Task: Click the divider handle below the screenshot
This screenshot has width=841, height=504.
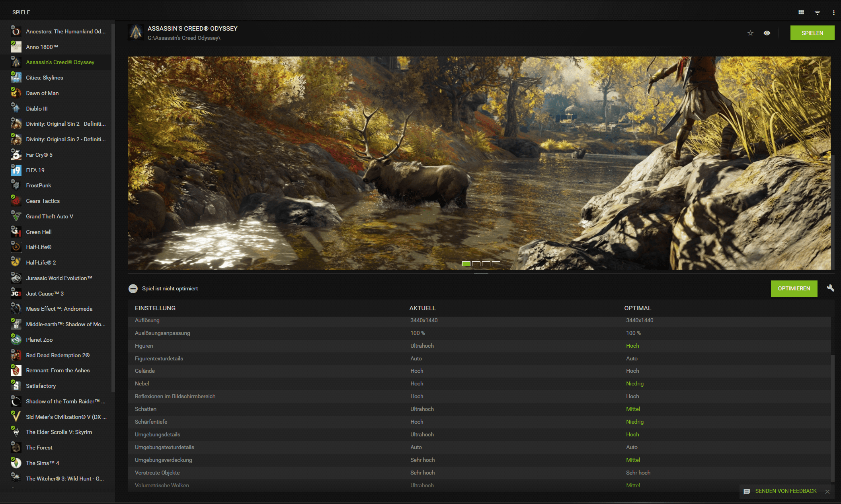Action: coord(481,274)
